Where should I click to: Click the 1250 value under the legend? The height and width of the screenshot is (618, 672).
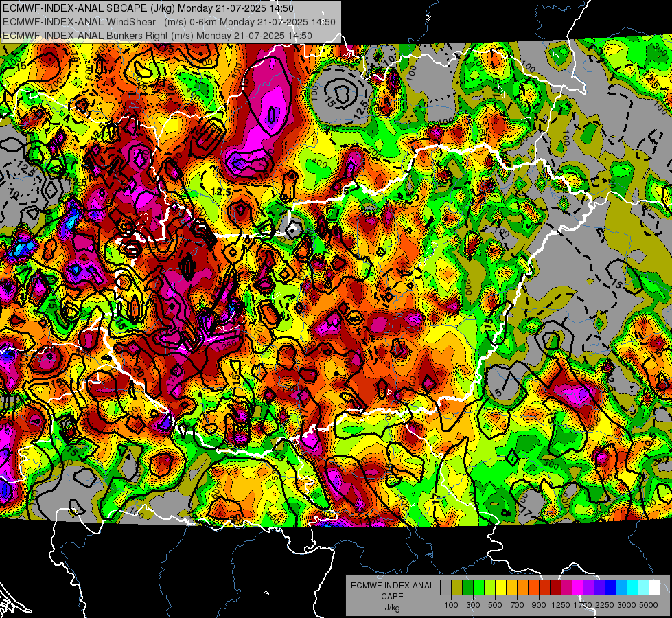[x=561, y=605]
